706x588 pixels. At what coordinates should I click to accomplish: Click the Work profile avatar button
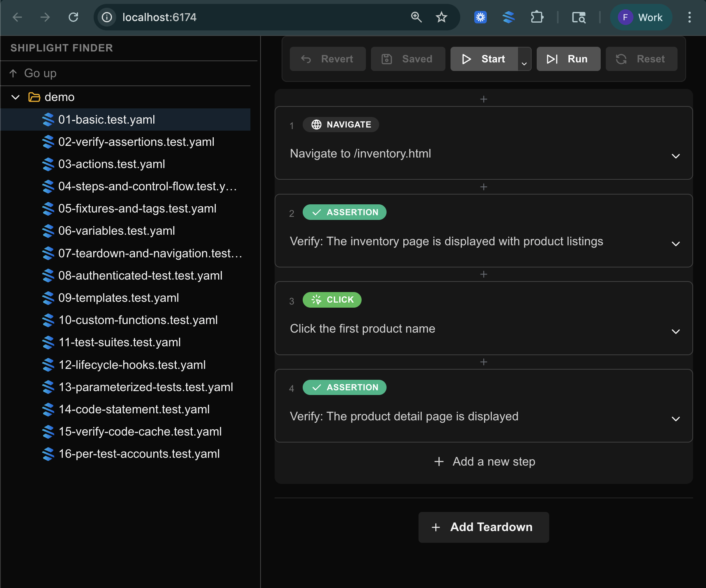pyautogui.click(x=641, y=17)
